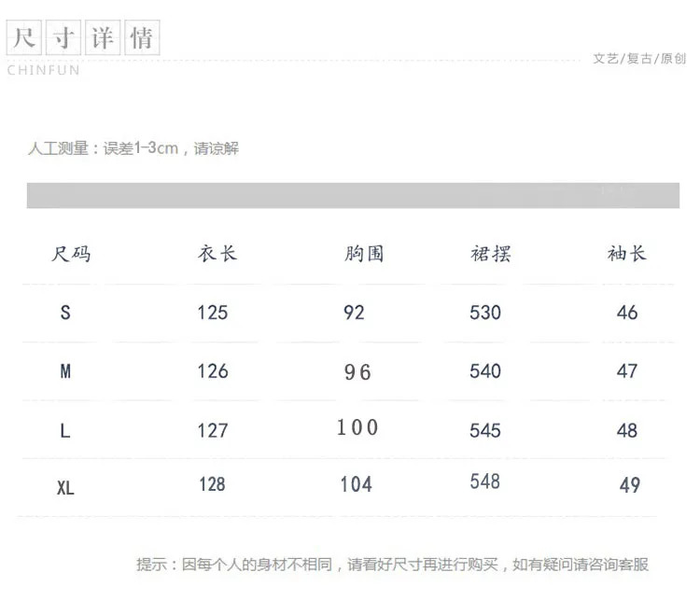
Task: Click the 尺寸详情 title heading
Action: [83, 37]
